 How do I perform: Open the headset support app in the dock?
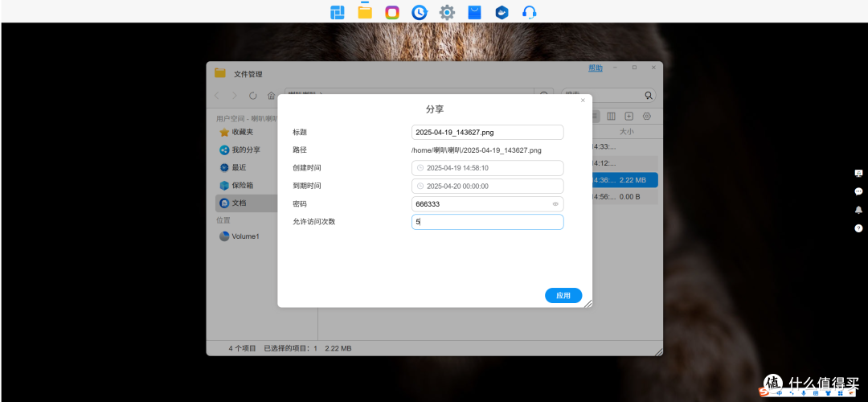coord(530,12)
